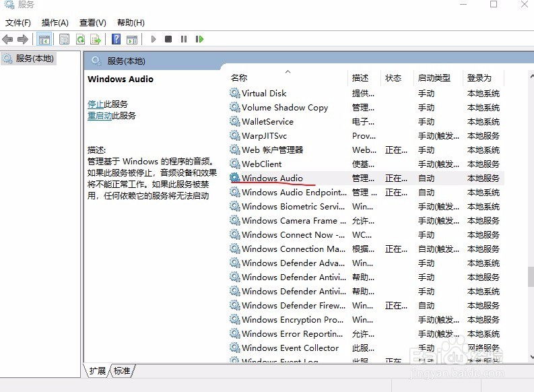Click the gear icon beside Virtual Disk
This screenshot has width=534, height=392.
[234, 93]
